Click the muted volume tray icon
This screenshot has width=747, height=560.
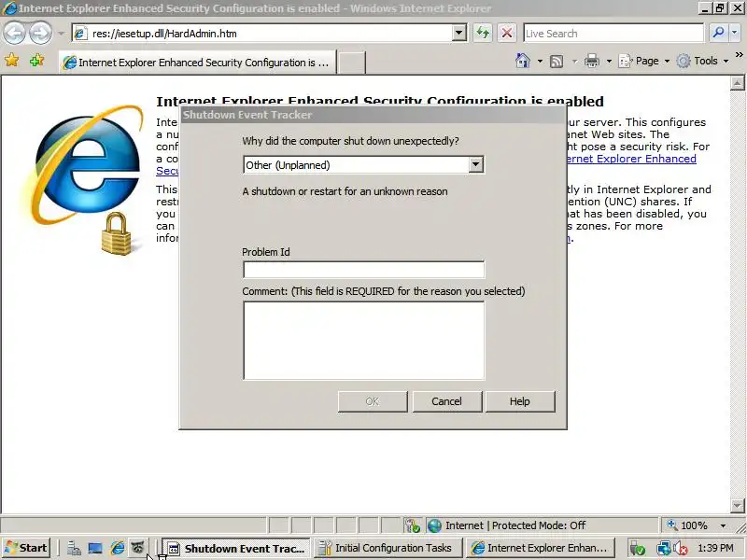pyautogui.click(x=681, y=549)
